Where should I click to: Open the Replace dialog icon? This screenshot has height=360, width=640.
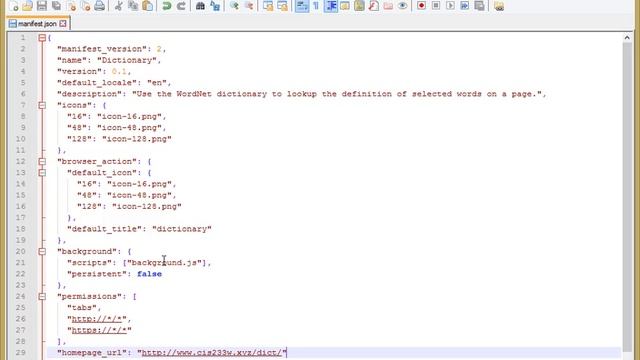point(215,6)
